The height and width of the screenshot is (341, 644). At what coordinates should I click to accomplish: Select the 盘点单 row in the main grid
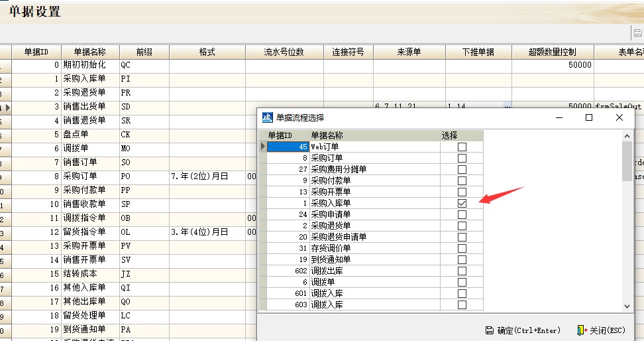pos(83,135)
